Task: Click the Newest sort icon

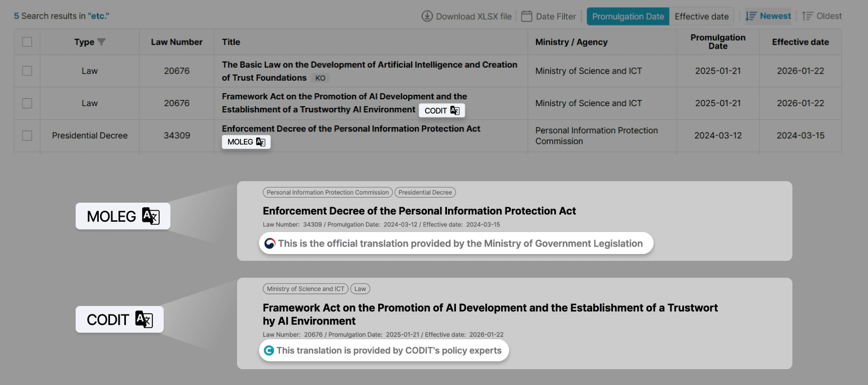Action: tap(751, 16)
